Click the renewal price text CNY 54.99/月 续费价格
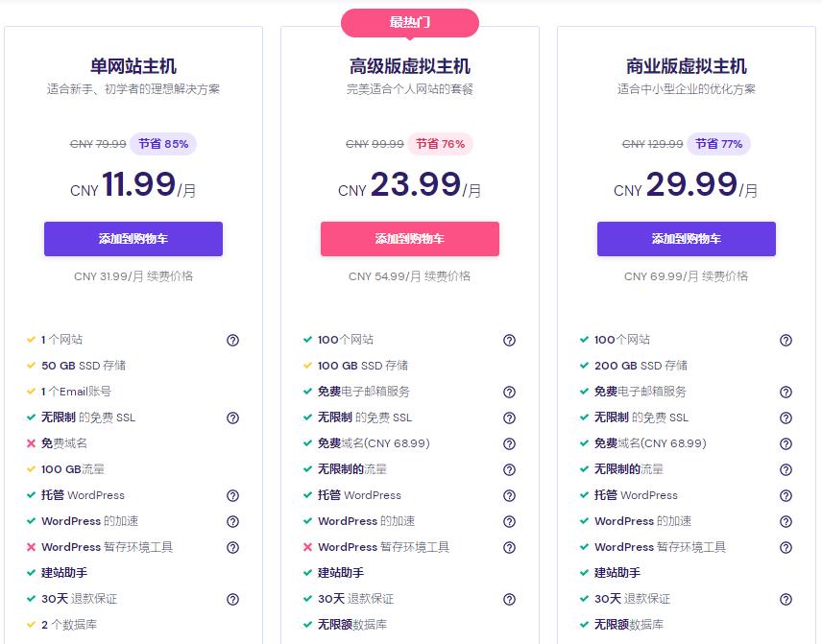This screenshot has height=644, width=822. (409, 275)
